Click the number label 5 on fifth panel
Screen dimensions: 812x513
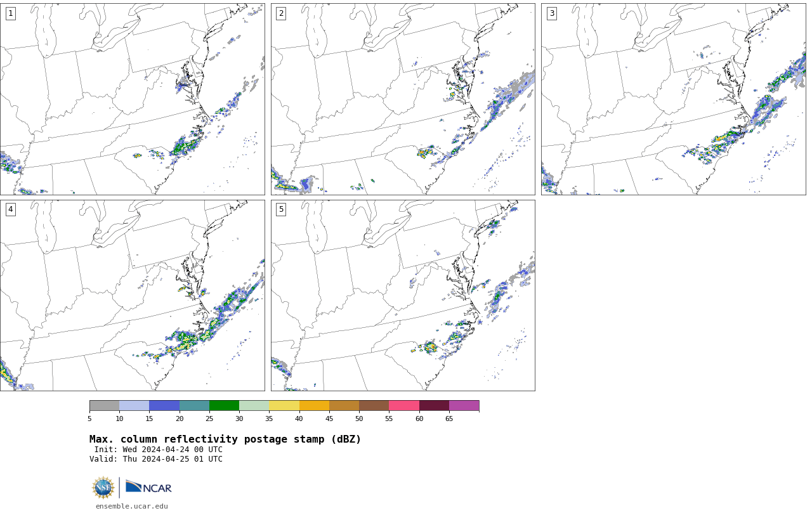coord(281,209)
